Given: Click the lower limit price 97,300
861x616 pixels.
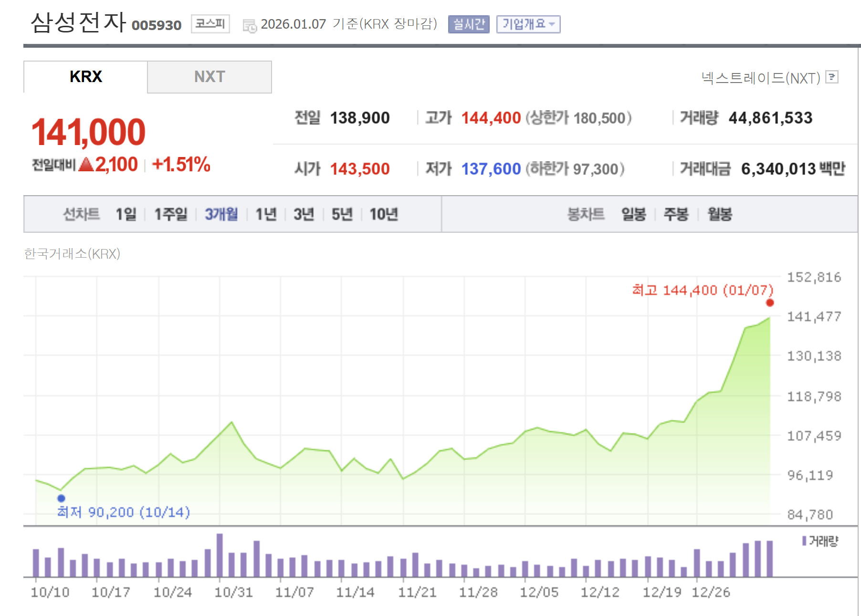Looking at the screenshot, I should coord(596,169).
